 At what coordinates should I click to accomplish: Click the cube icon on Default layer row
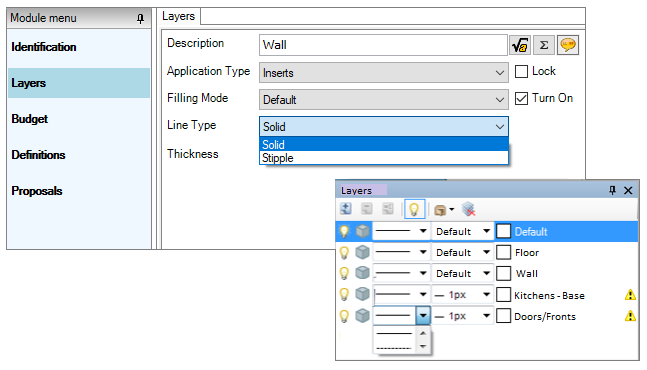362,231
